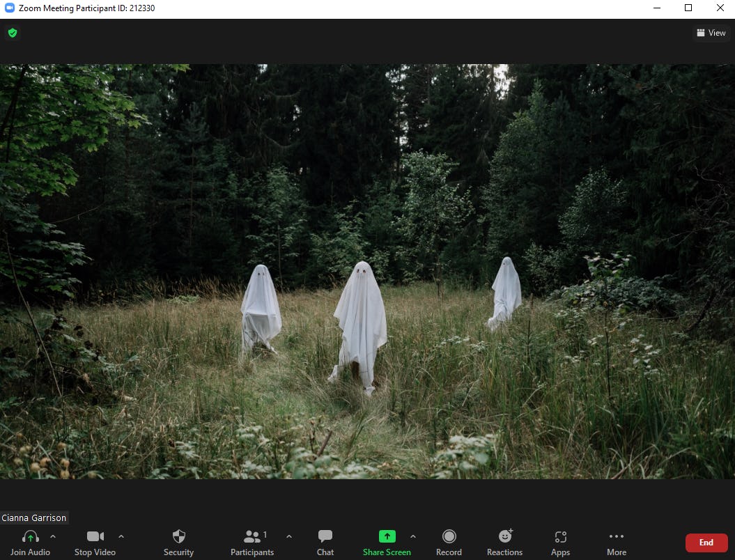Start recording the meeting
Viewport: 735px width, 560px height.
[x=449, y=536]
